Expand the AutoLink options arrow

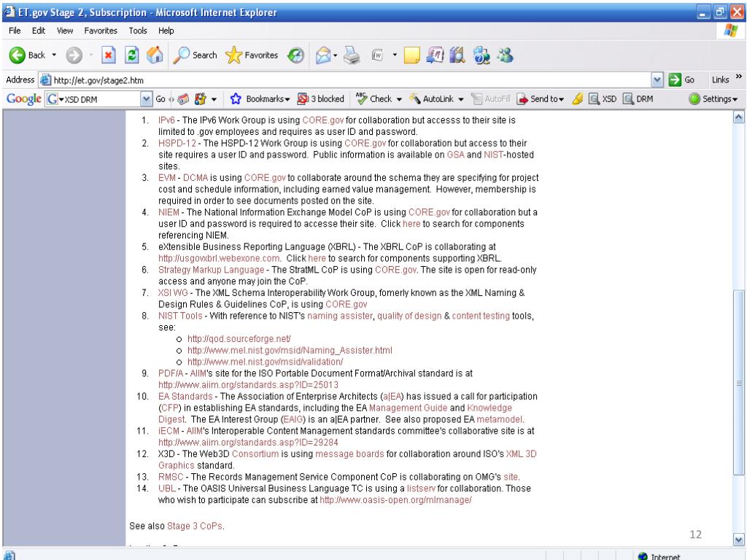pyautogui.click(x=461, y=99)
